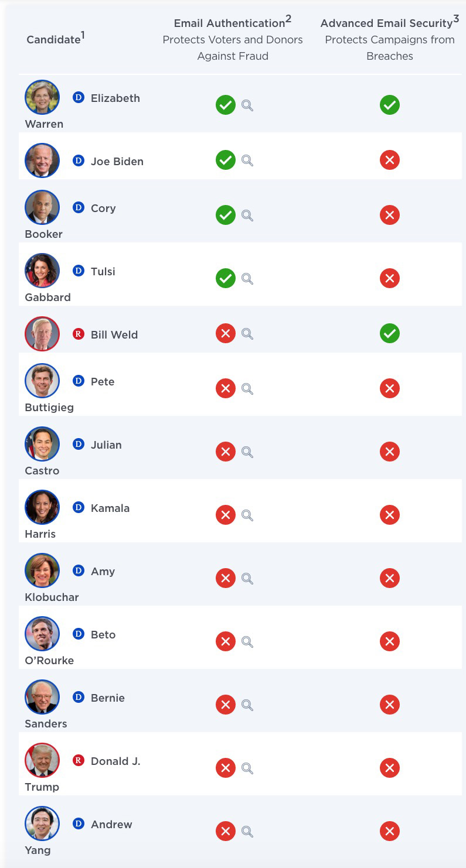Open Andrew Yang's magnifier lookup icon
Image resolution: width=466 pixels, height=868 pixels.
point(247,832)
